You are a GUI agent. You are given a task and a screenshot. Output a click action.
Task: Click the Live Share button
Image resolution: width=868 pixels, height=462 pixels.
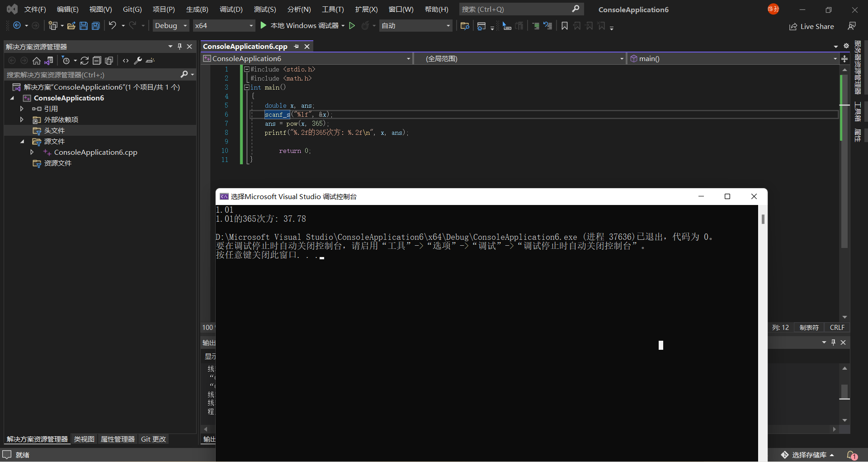[811, 27]
